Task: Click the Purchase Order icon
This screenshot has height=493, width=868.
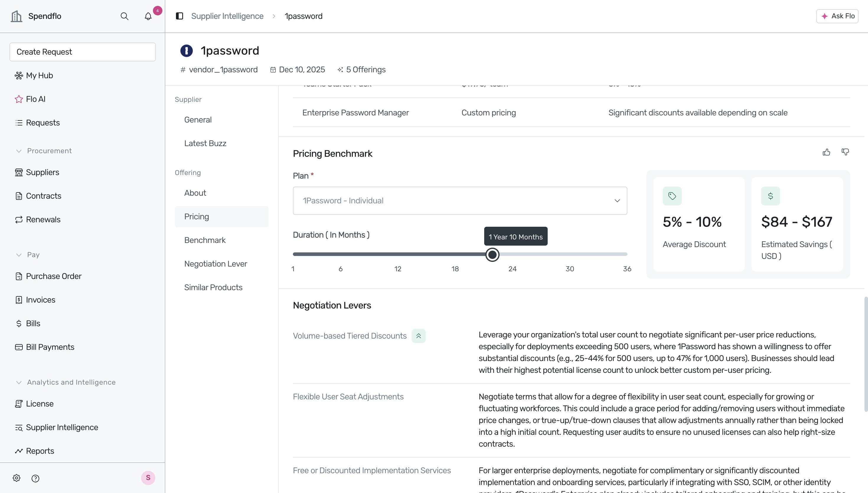Action: [19, 276]
